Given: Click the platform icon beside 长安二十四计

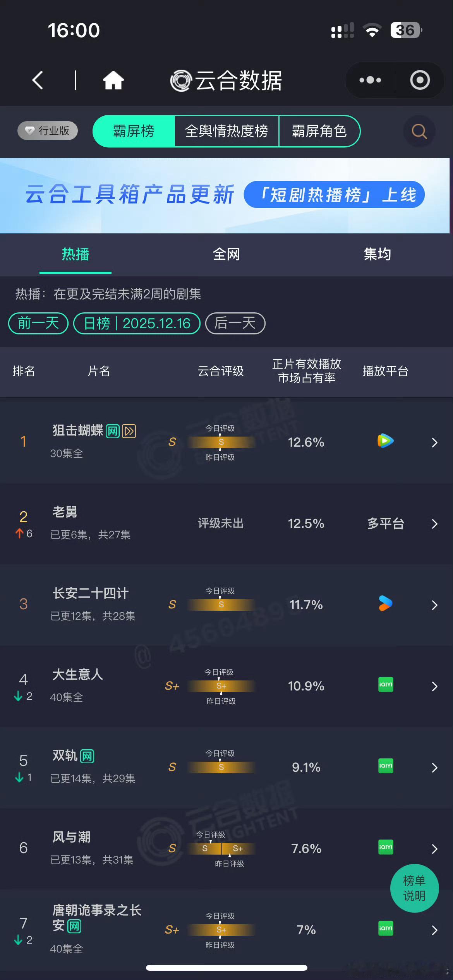Looking at the screenshot, I should point(385,604).
